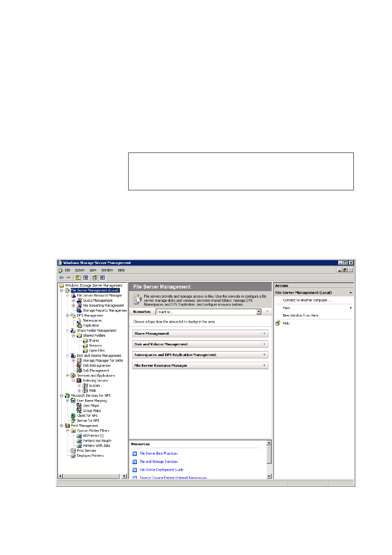Open the Window menu
This screenshot has width=392, height=555.
107,270
